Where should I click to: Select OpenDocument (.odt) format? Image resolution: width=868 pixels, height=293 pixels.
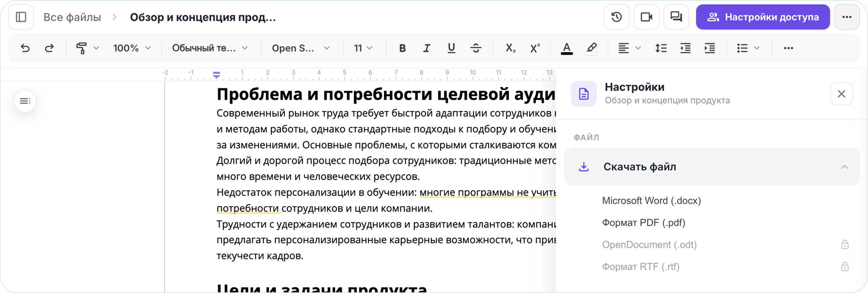649,245
